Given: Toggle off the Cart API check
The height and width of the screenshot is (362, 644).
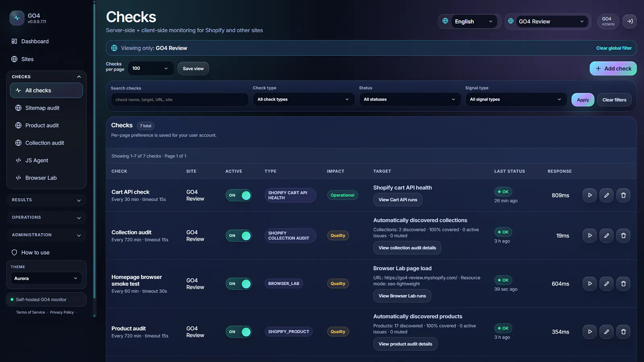Looking at the screenshot, I should (239, 195).
